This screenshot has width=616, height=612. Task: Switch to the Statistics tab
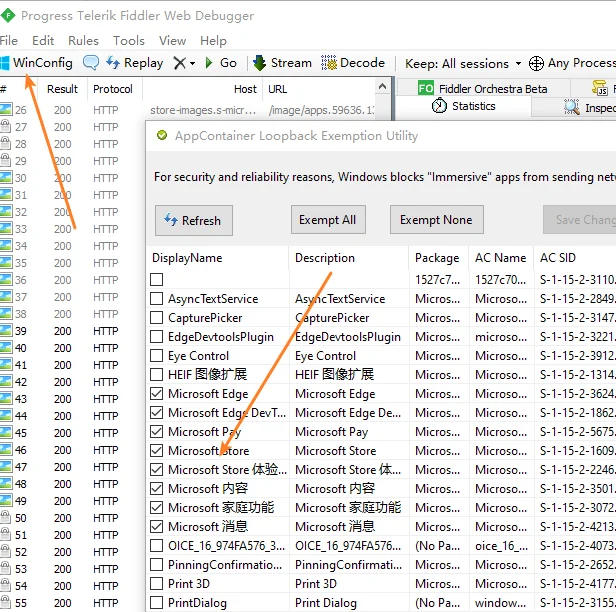(x=464, y=106)
